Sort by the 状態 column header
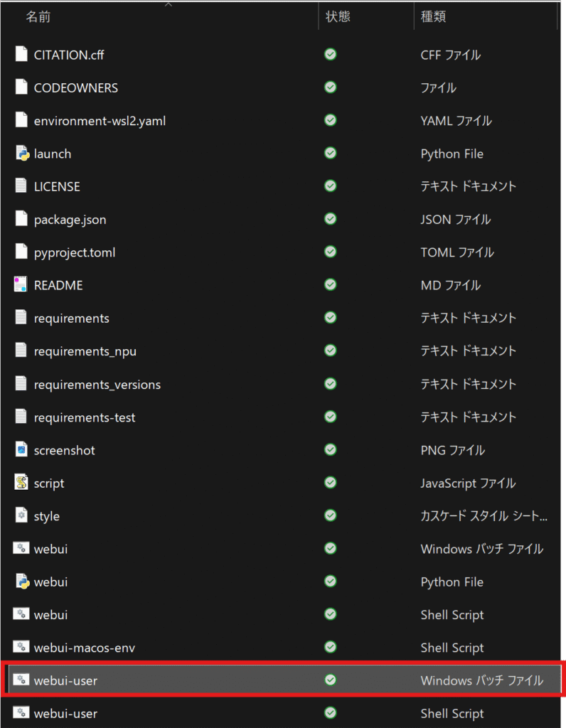The height and width of the screenshot is (728, 566). coord(338,17)
